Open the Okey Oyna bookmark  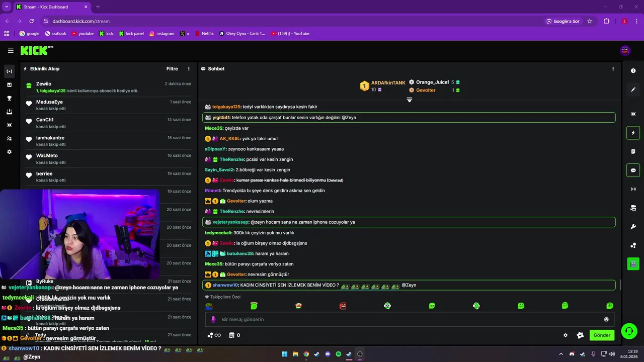[242, 34]
